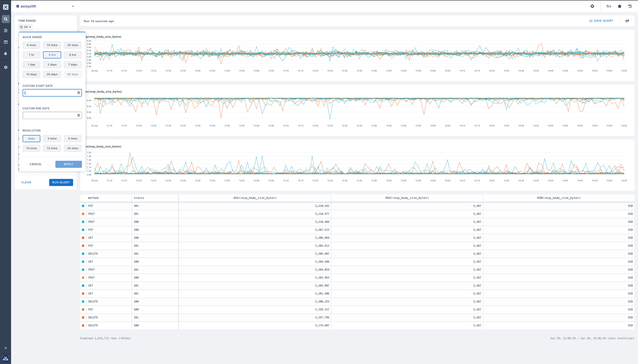Click the APPLY button in time picker
Viewport: 638px width, 364px height.
point(68,164)
